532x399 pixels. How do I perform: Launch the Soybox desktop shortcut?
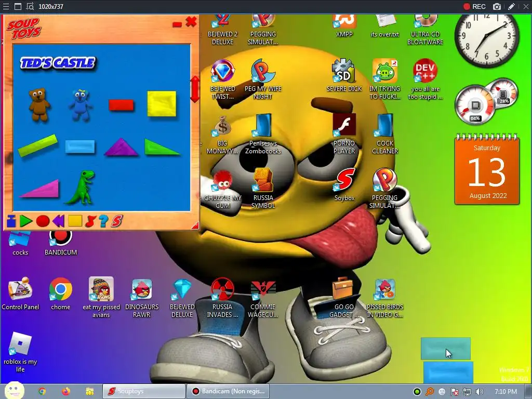click(x=344, y=185)
